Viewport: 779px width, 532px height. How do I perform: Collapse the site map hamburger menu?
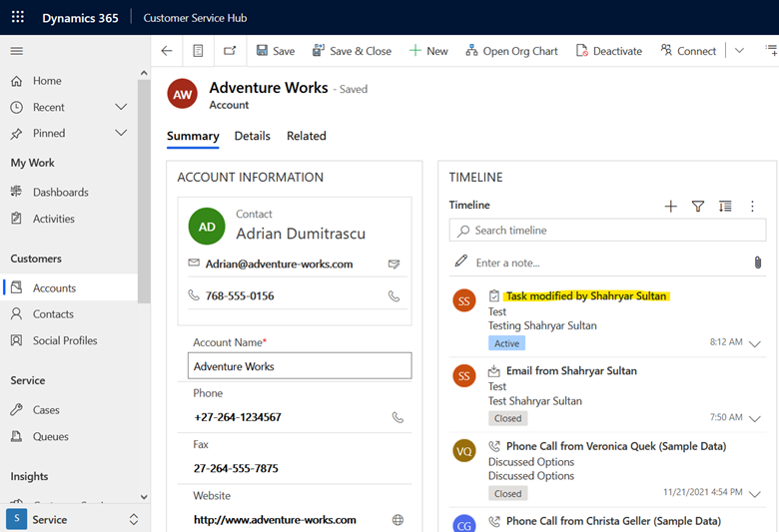(x=16, y=51)
